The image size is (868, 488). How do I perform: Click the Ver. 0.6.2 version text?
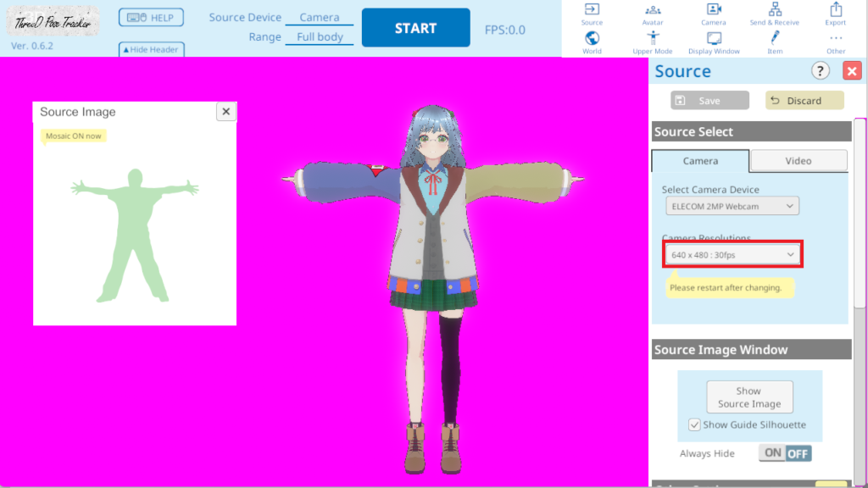tap(32, 46)
